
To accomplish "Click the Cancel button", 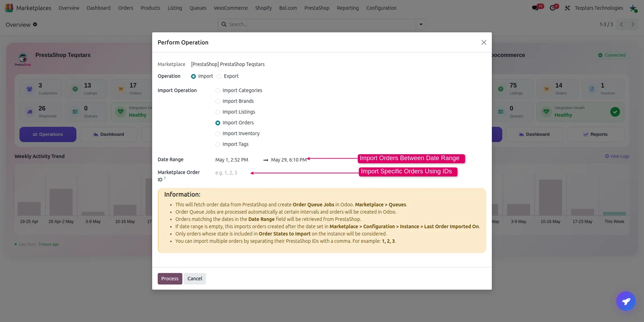I will tap(195, 279).
